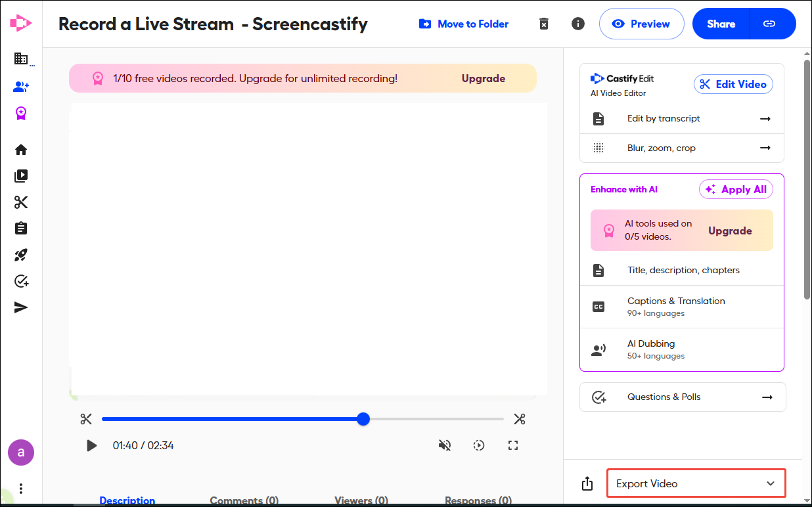Click the Apply All AI button

pyautogui.click(x=736, y=189)
